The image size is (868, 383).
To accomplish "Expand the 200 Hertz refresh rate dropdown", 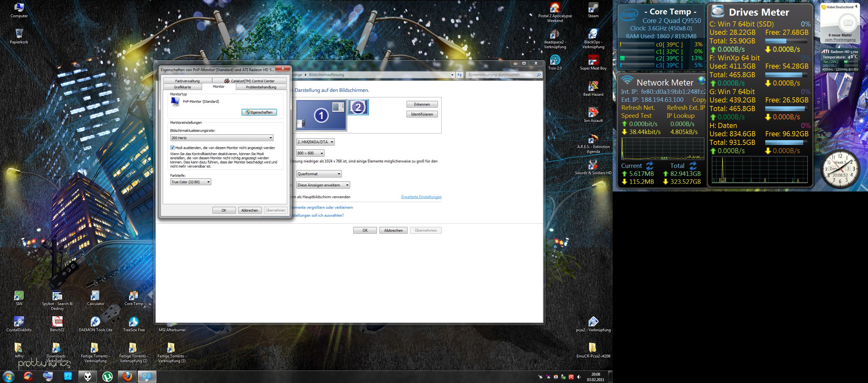I will (222, 138).
